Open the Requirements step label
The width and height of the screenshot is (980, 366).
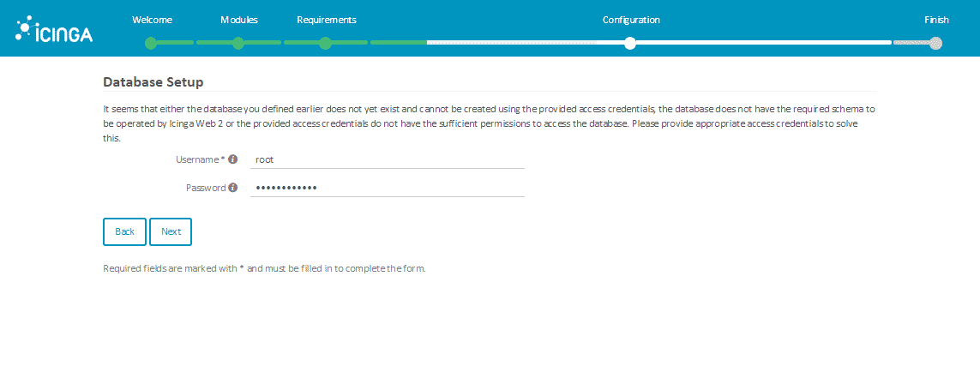click(327, 20)
